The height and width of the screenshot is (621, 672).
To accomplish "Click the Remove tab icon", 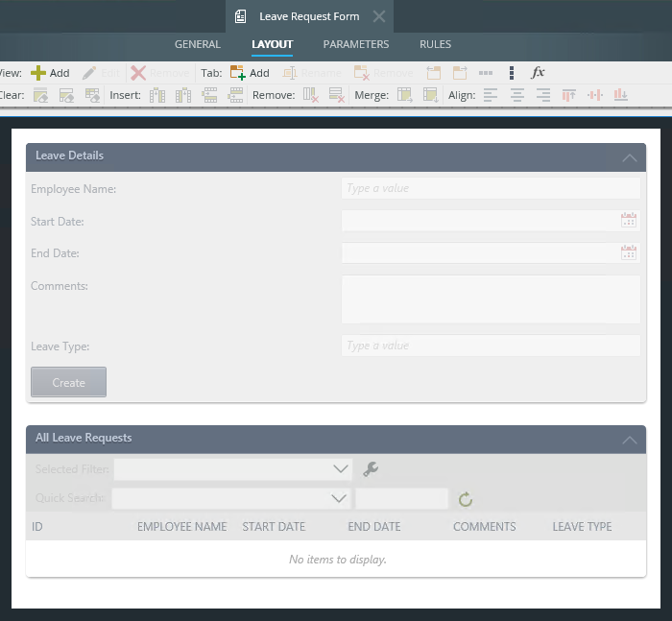I will [x=362, y=73].
